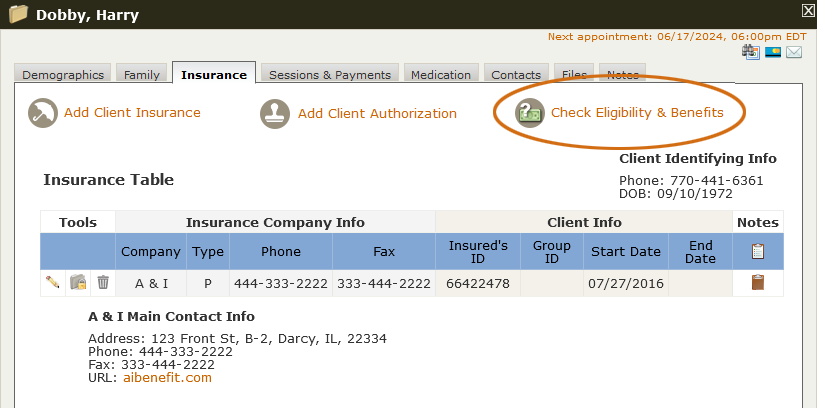Click the client phone 770-441-6361
The width and height of the screenshot is (817, 408).
tap(716, 181)
